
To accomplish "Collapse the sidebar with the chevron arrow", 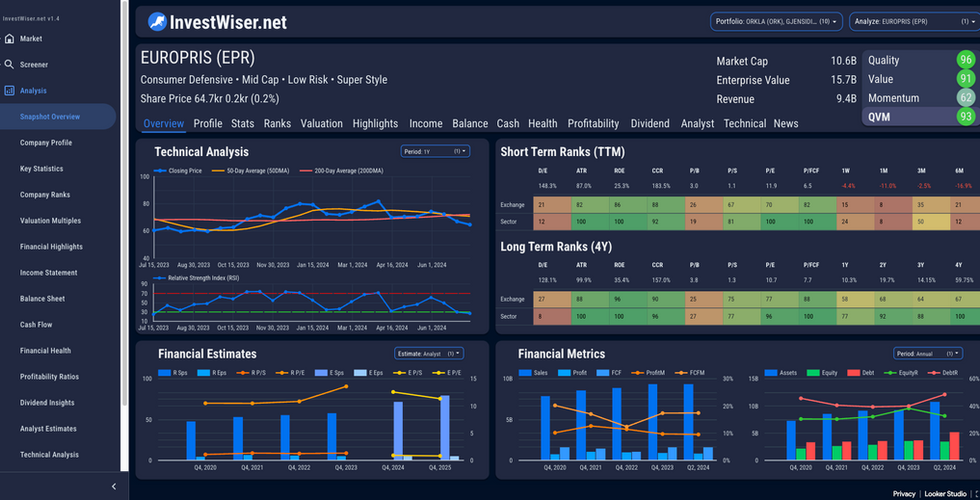I will (x=114, y=486).
